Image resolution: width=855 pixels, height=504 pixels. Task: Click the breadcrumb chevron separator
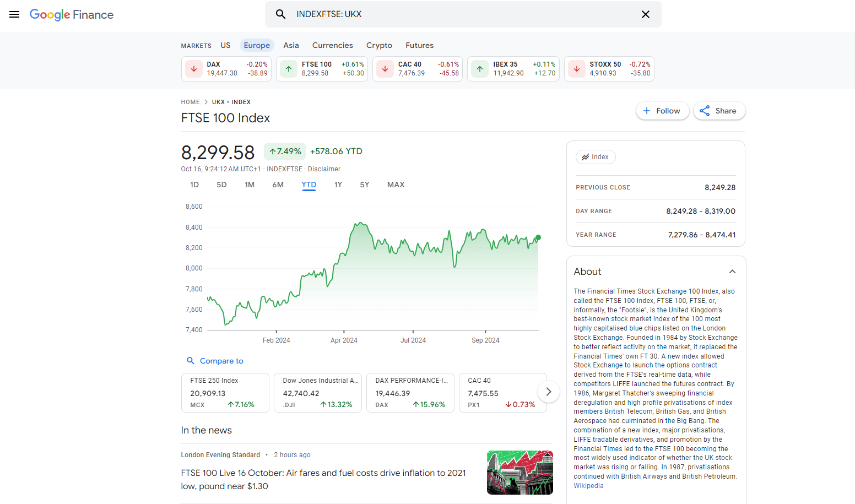(206, 102)
